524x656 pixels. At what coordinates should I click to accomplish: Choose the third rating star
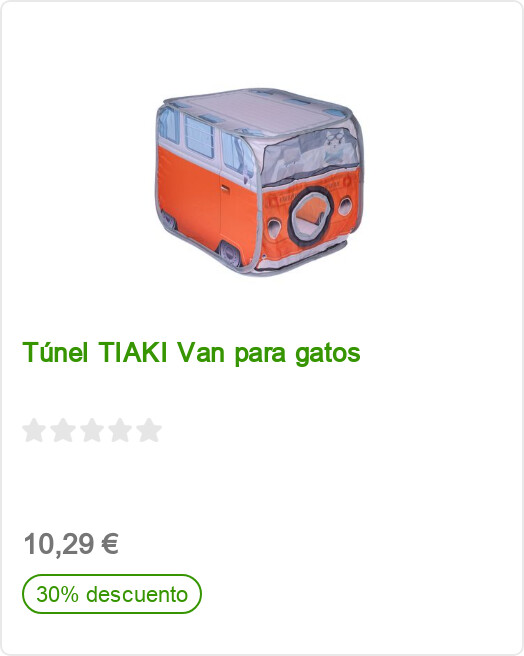[92, 430]
